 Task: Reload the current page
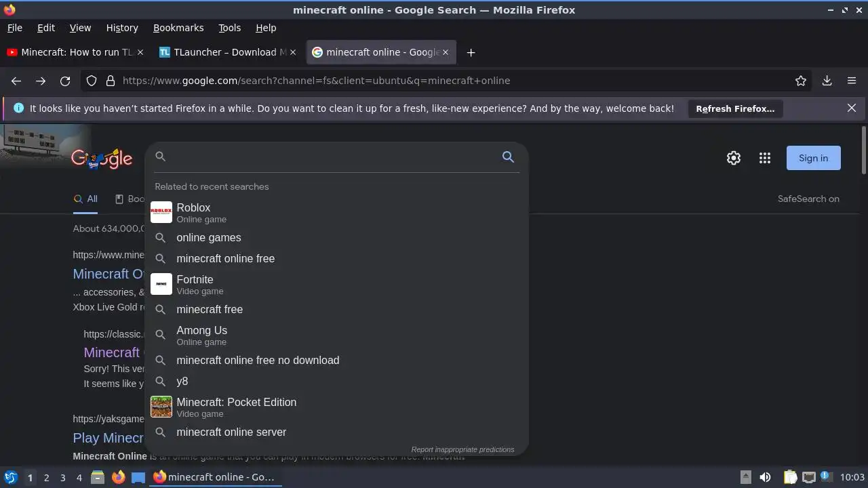[65, 81]
